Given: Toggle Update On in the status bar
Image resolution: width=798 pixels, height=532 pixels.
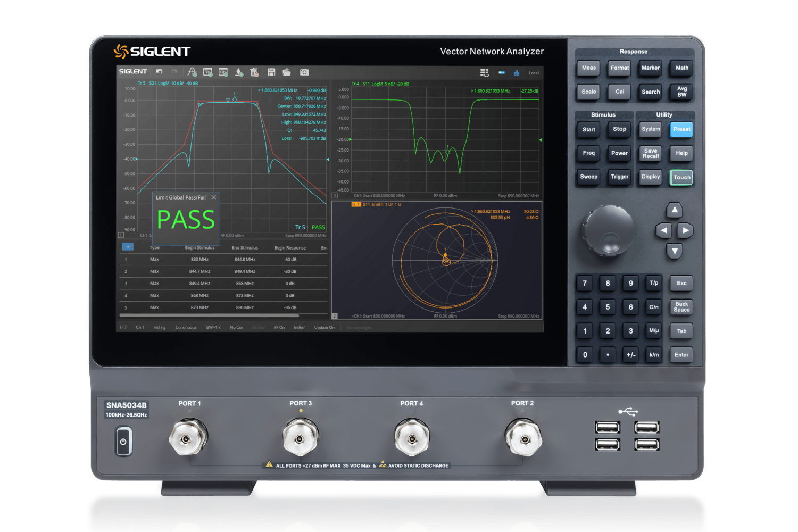Looking at the screenshot, I should pos(325,327).
